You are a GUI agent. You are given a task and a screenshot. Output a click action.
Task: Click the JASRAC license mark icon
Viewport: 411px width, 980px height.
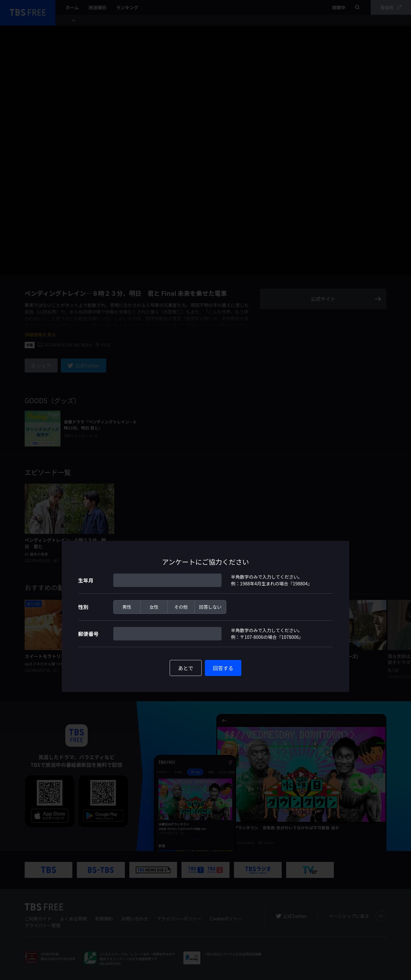pos(31,957)
